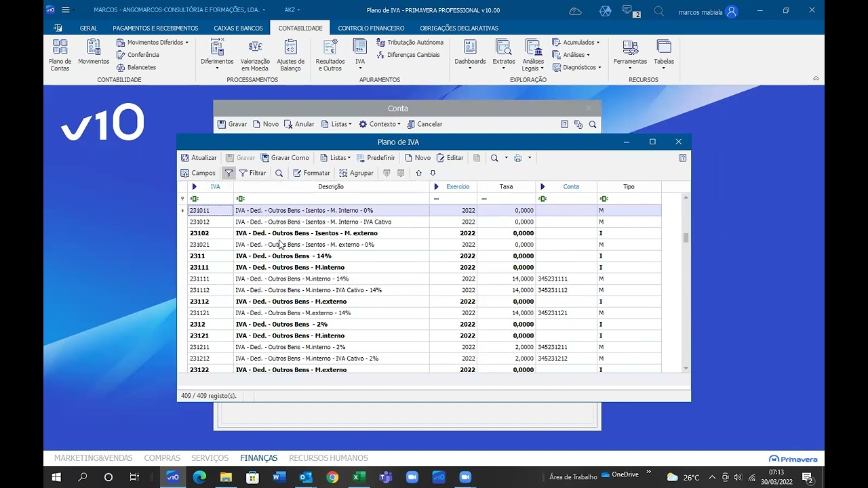Open the SERVIÇOS module
This screenshot has height=488, width=868.
click(210, 458)
